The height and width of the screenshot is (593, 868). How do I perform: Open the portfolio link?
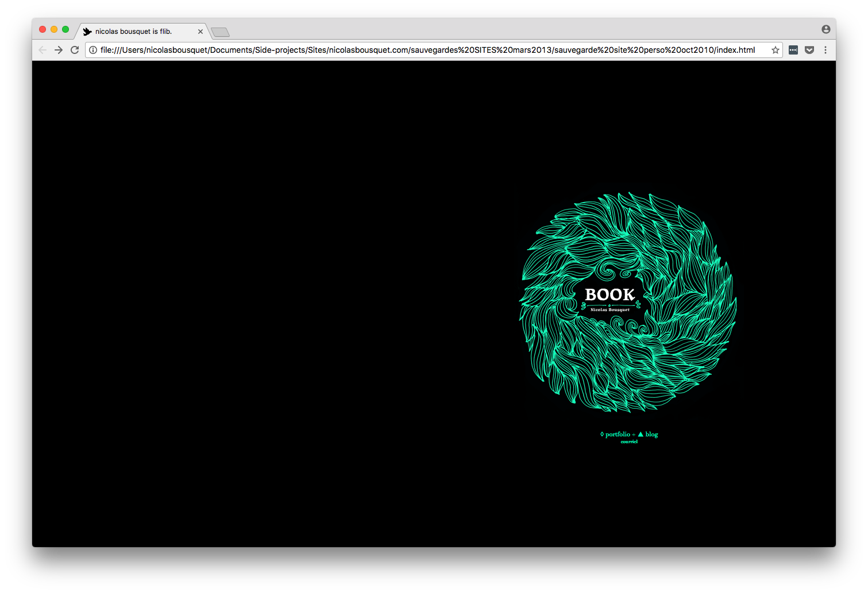pyautogui.click(x=618, y=434)
